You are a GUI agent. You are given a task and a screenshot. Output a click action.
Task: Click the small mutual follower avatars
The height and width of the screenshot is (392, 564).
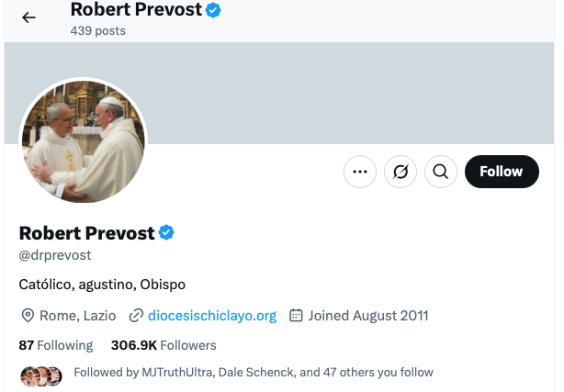click(41, 375)
